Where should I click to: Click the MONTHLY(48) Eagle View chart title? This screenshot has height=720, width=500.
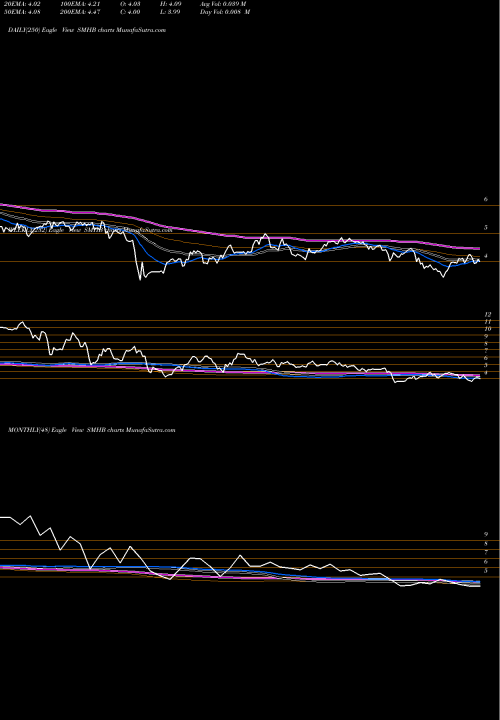pyautogui.click(x=92, y=430)
